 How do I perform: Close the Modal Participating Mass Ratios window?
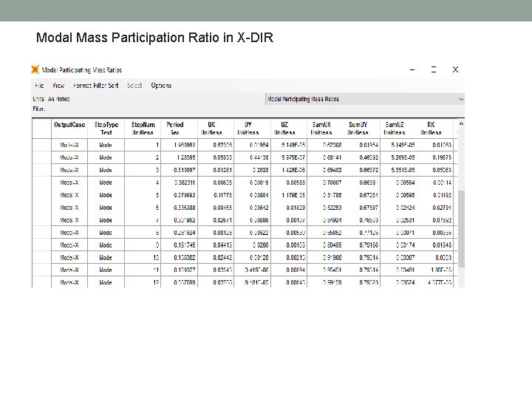pyautogui.click(x=455, y=69)
